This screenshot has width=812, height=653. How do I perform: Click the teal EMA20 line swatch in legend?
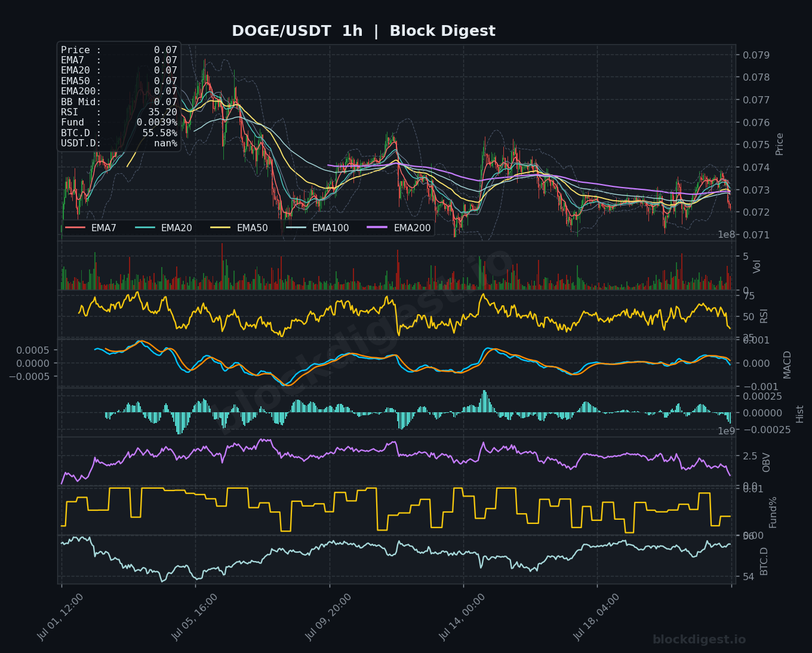[146, 228]
